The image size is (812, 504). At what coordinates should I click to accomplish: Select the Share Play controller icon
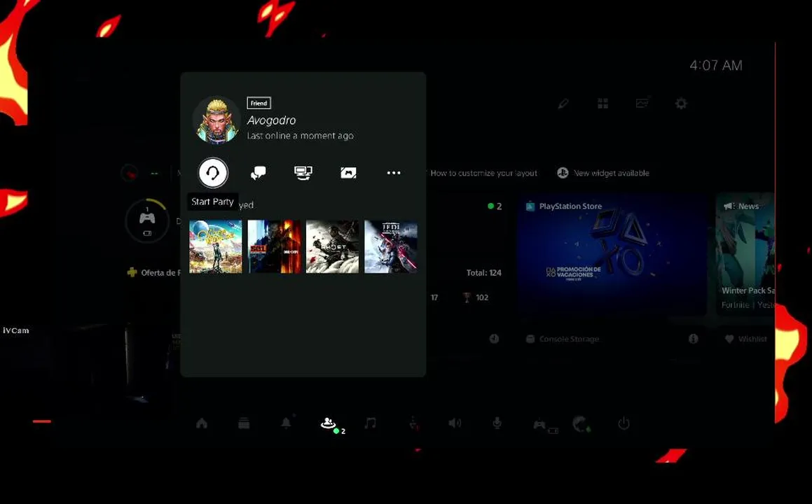tap(348, 173)
